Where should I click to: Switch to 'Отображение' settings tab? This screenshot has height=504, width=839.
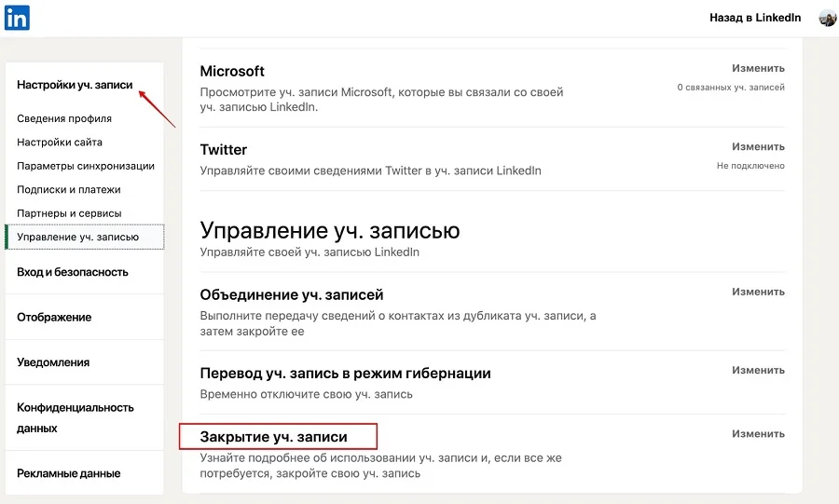click(x=54, y=317)
